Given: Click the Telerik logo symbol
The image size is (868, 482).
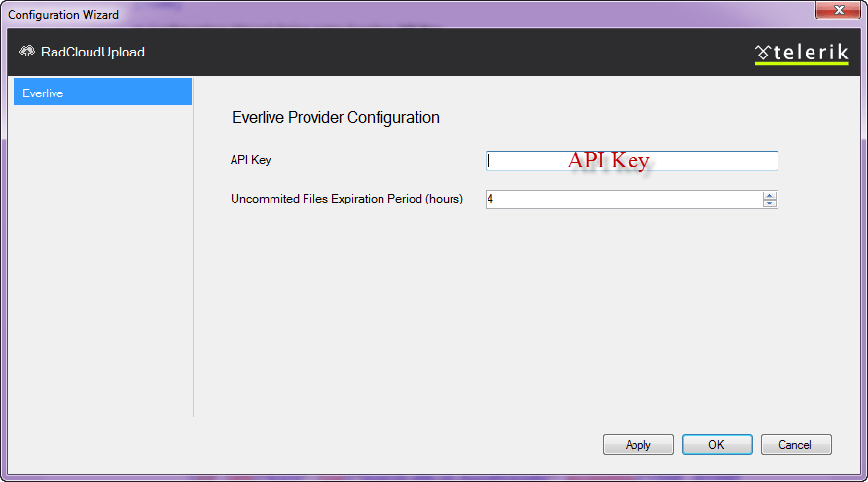Looking at the screenshot, I should click(x=764, y=52).
